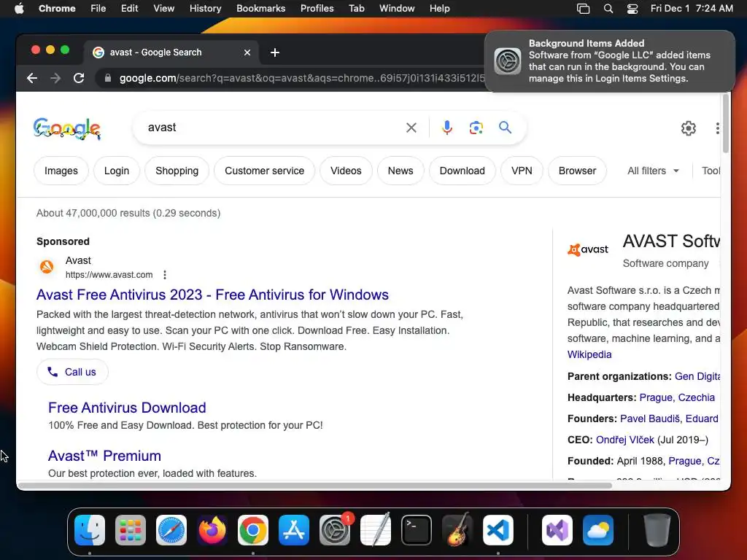Open a new tab with the plus button
Screen dimensions: 747x560
[x=275, y=52]
